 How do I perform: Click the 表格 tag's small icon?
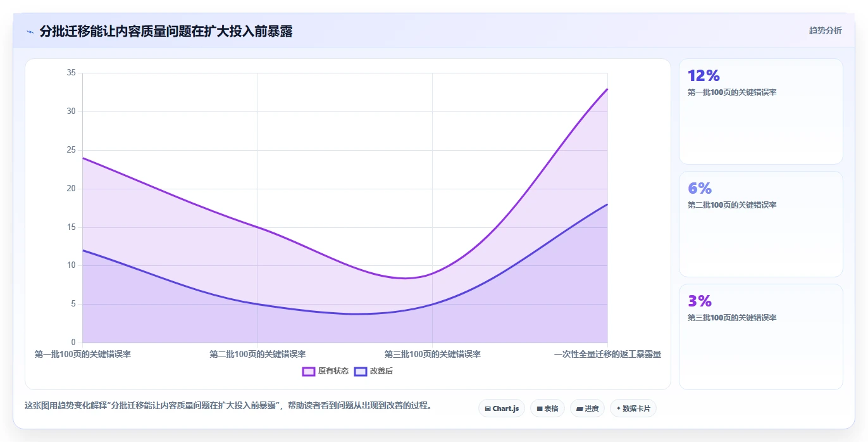(x=540, y=409)
